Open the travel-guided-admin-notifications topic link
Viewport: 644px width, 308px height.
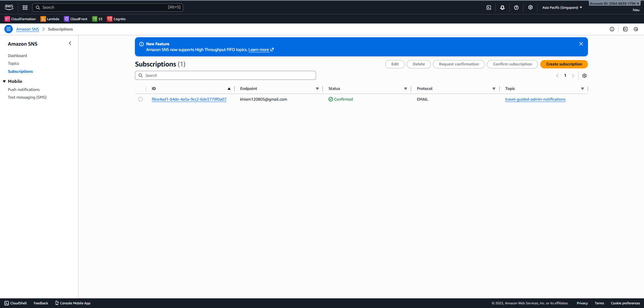pos(535,99)
